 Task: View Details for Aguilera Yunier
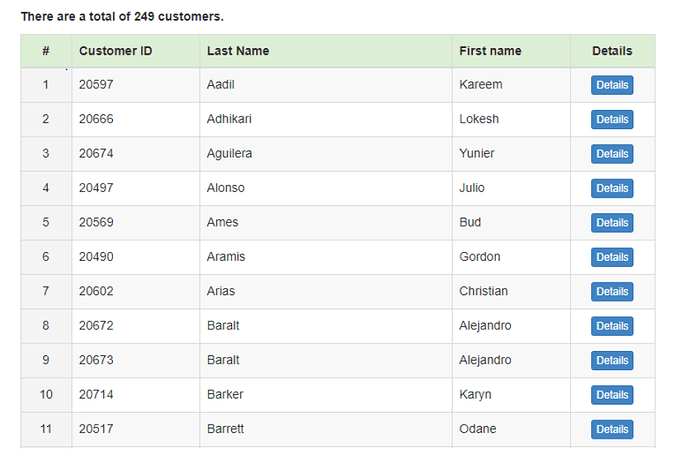point(612,154)
